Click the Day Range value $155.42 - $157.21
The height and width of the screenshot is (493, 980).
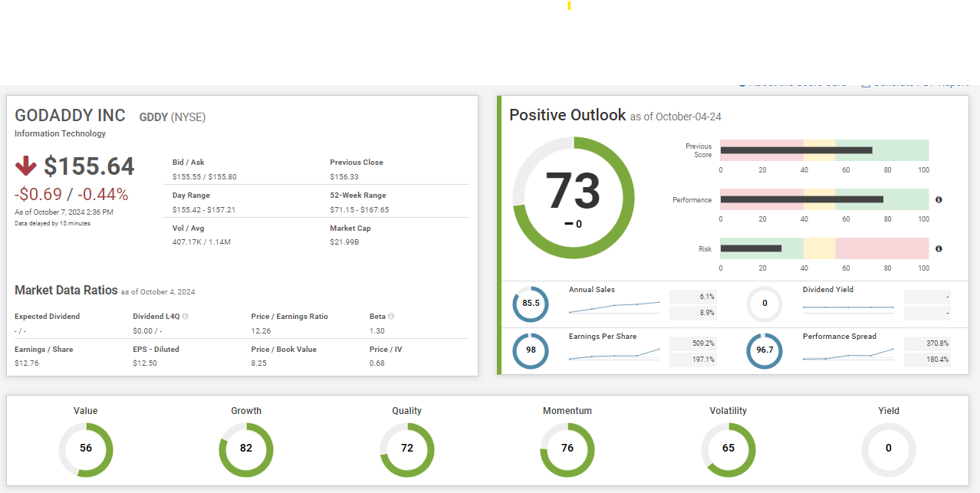[x=204, y=209]
